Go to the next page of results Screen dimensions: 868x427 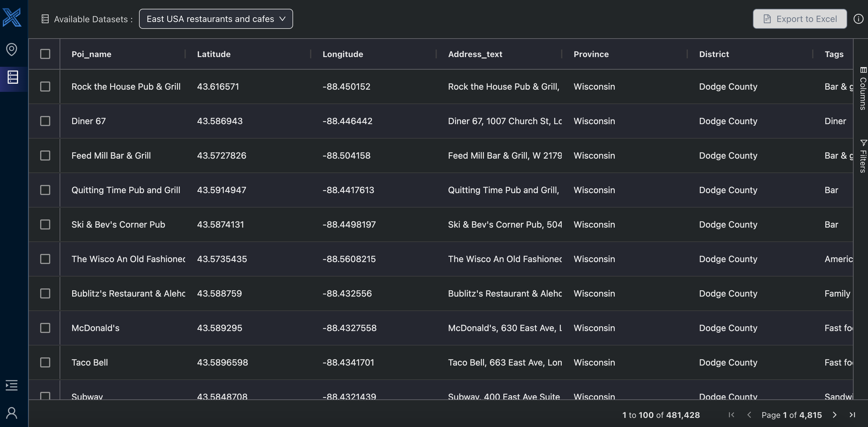pos(835,415)
